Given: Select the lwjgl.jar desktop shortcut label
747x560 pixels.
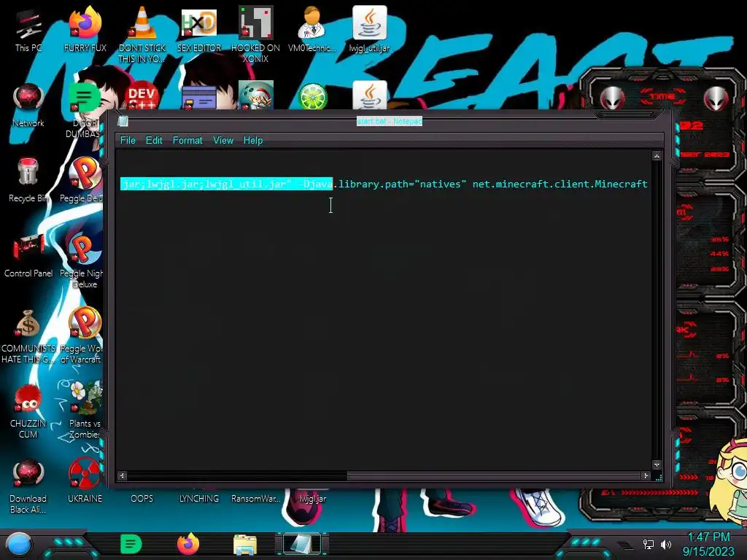Looking at the screenshot, I should click(x=313, y=499).
